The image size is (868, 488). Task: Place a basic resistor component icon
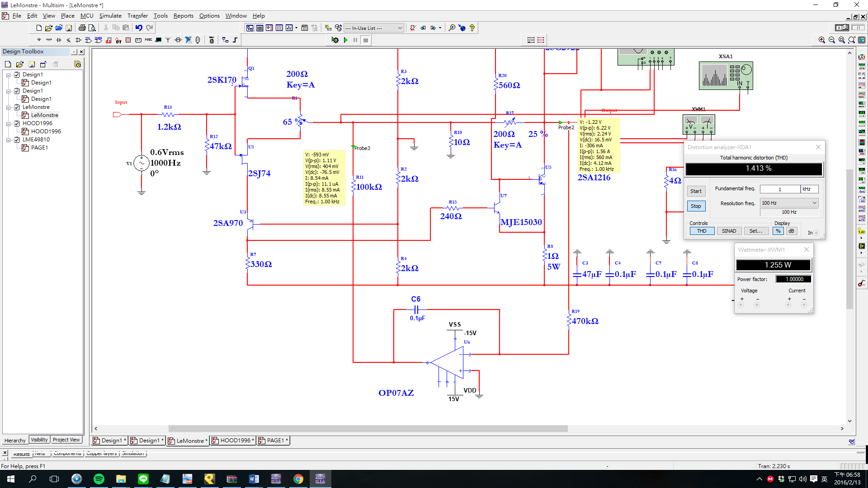click(49, 40)
